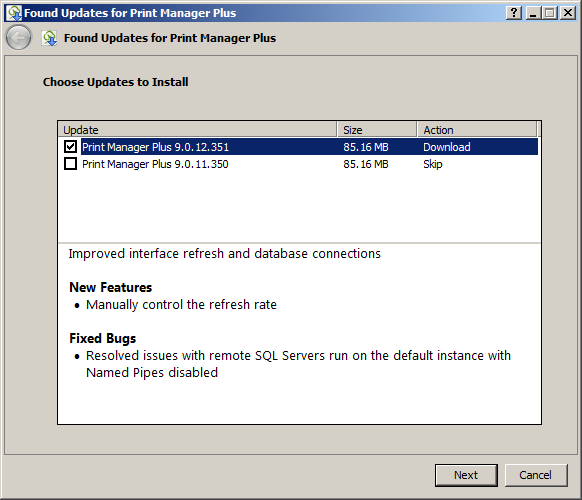This screenshot has height=500, width=582.
Task: Sort by the Size column header
Action: tap(377, 130)
